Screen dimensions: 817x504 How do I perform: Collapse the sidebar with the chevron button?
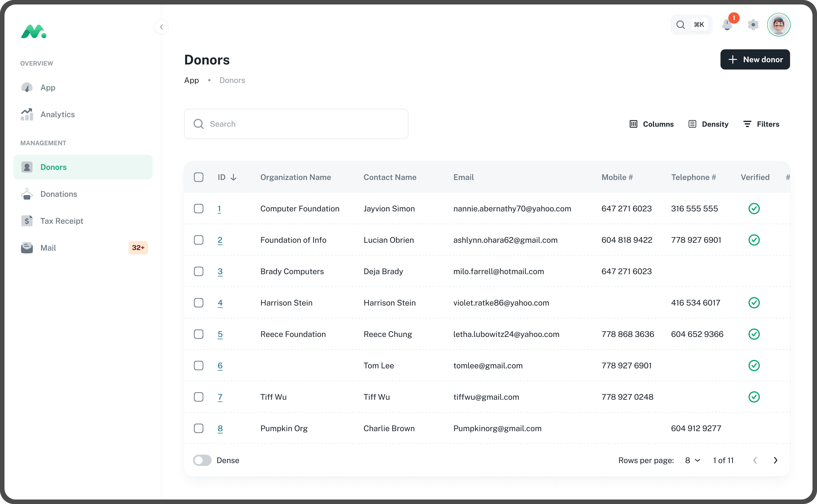pyautogui.click(x=161, y=27)
